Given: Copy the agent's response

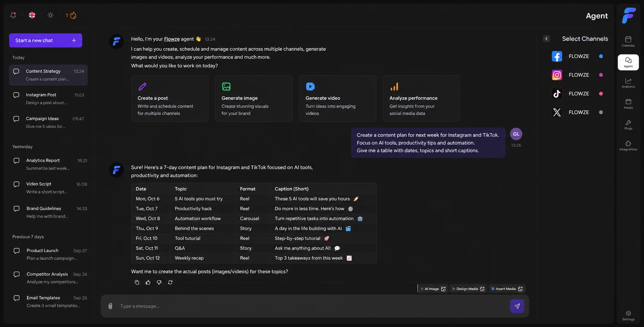Looking at the screenshot, I should click(137, 282).
